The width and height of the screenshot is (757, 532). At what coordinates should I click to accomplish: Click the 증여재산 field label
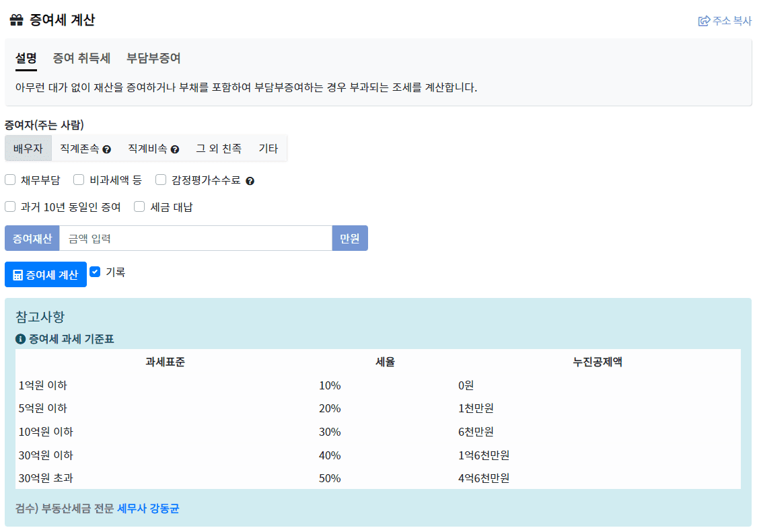pos(32,238)
